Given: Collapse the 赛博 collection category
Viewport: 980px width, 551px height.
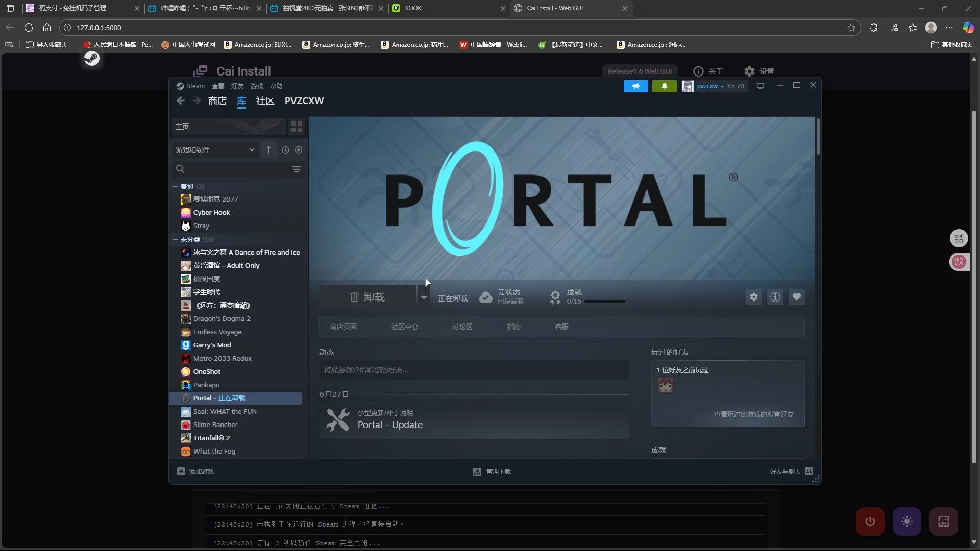Looking at the screenshot, I should pyautogui.click(x=176, y=187).
